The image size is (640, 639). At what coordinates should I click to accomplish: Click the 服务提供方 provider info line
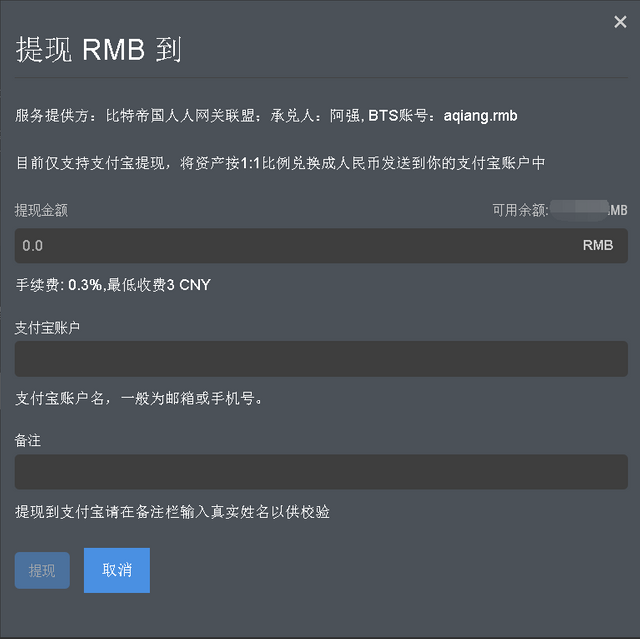[x=266, y=116]
